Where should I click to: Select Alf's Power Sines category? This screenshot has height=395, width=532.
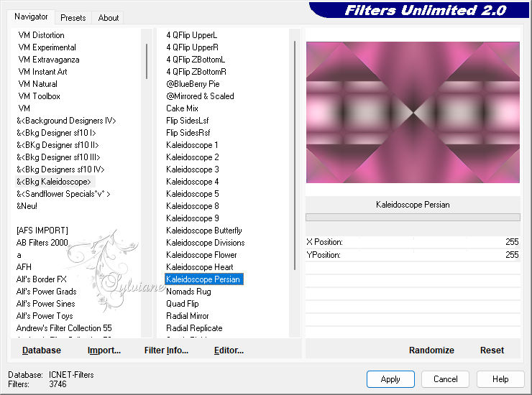pyautogui.click(x=46, y=304)
